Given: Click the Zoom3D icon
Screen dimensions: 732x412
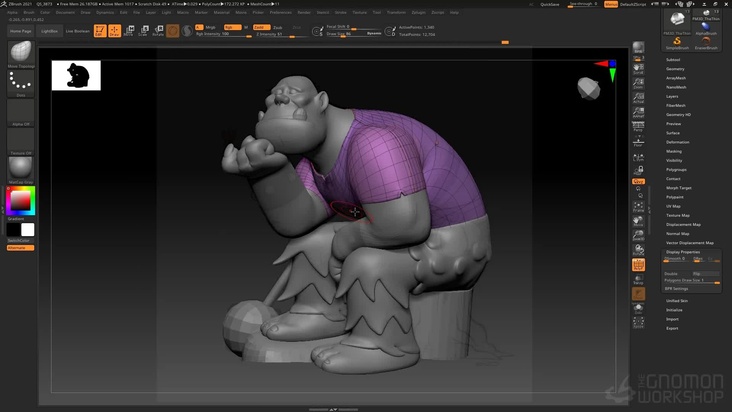Looking at the screenshot, I should coord(638,236).
